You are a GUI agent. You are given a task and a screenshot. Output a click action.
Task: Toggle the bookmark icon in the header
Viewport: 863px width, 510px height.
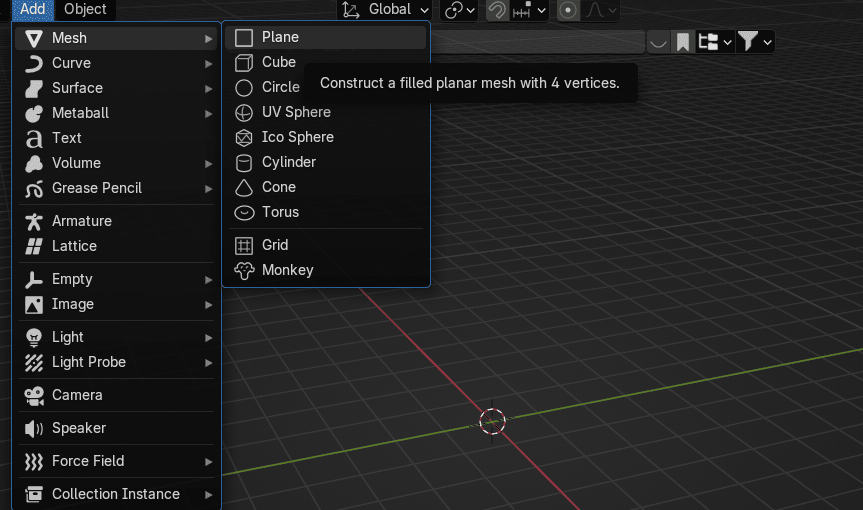tap(683, 42)
